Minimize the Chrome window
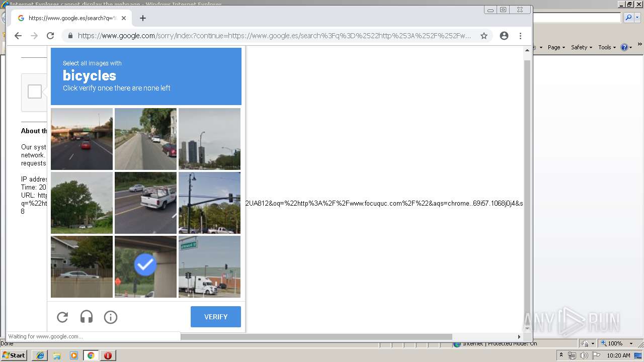The height and width of the screenshot is (362, 644). click(491, 10)
